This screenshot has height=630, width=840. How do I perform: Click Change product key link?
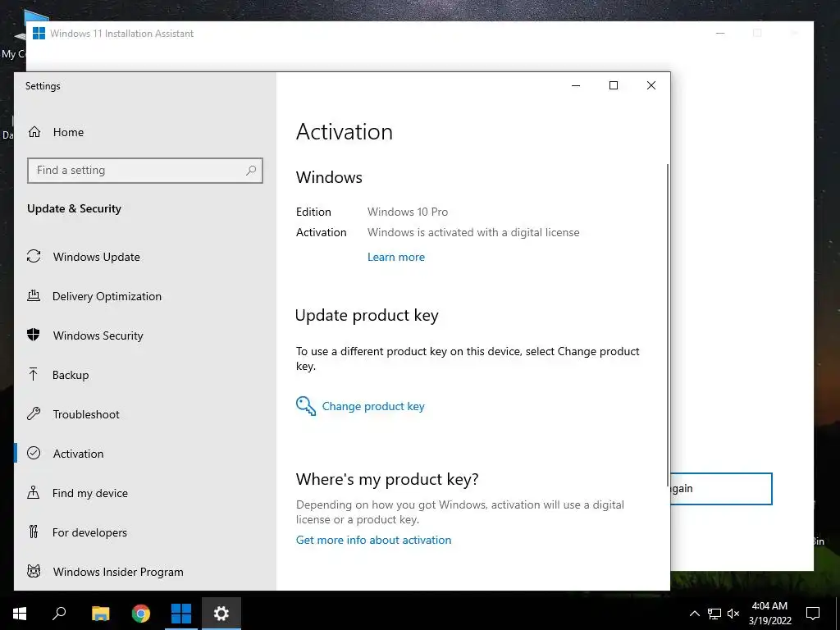coord(373,407)
